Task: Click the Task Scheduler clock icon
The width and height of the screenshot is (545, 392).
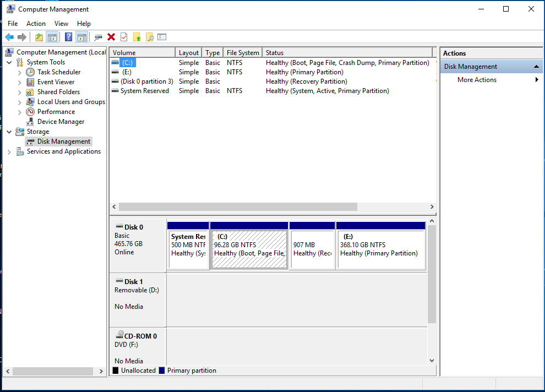Action: (x=31, y=72)
